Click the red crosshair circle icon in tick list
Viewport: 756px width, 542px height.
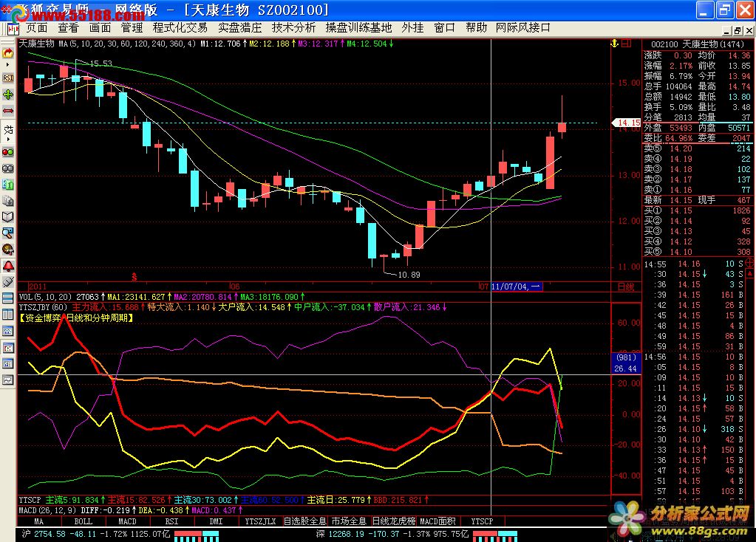[x=750, y=263]
